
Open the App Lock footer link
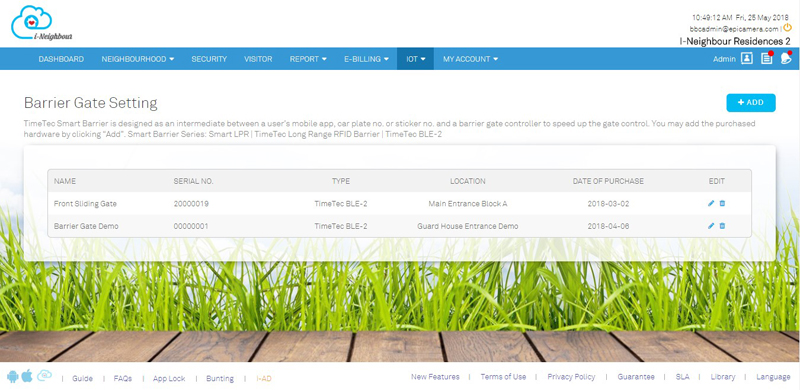point(169,378)
